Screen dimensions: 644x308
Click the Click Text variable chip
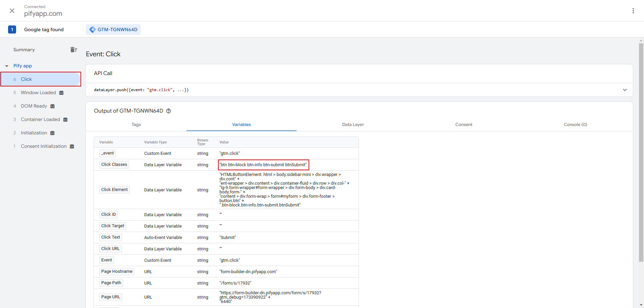tap(111, 237)
